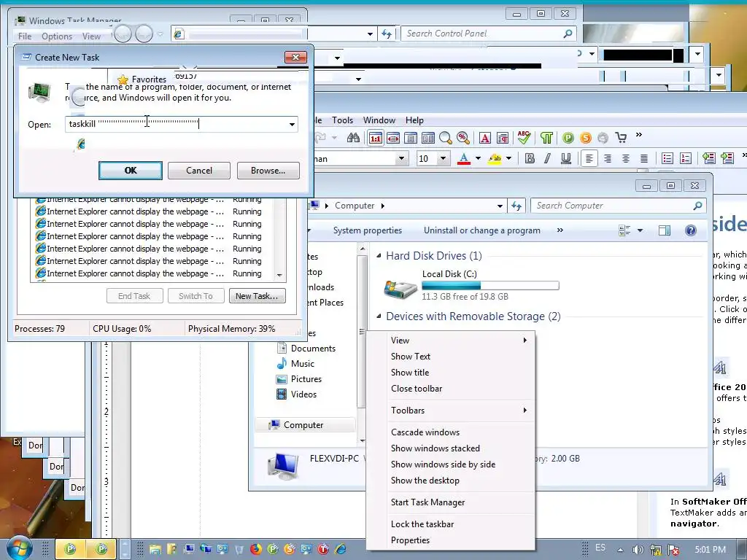The image size is (747, 560).
Task: Click the blue Help icon in Computer window
Action: click(x=690, y=231)
